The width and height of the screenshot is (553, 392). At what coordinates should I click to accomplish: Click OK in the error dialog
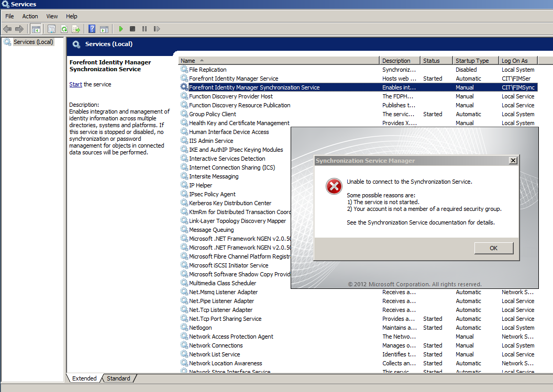point(493,248)
